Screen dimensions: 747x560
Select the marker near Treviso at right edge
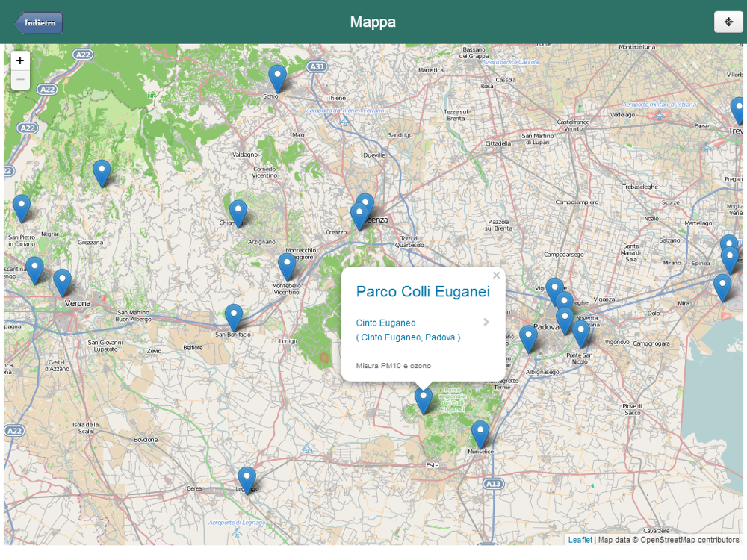click(739, 111)
